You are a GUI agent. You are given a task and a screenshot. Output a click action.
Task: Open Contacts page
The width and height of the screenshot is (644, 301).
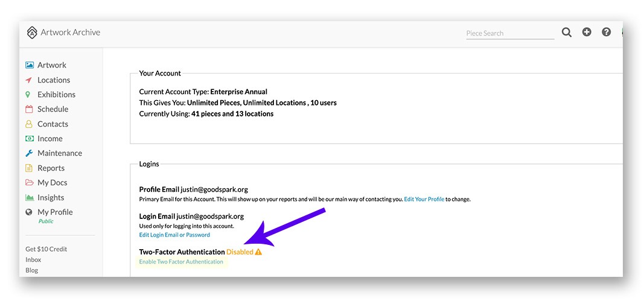[53, 124]
